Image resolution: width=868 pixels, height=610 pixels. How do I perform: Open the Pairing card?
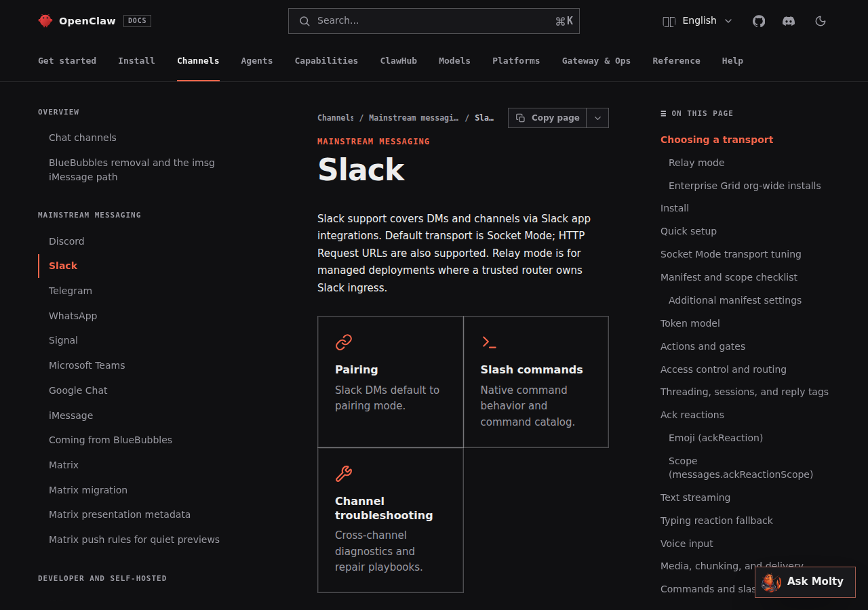click(391, 382)
